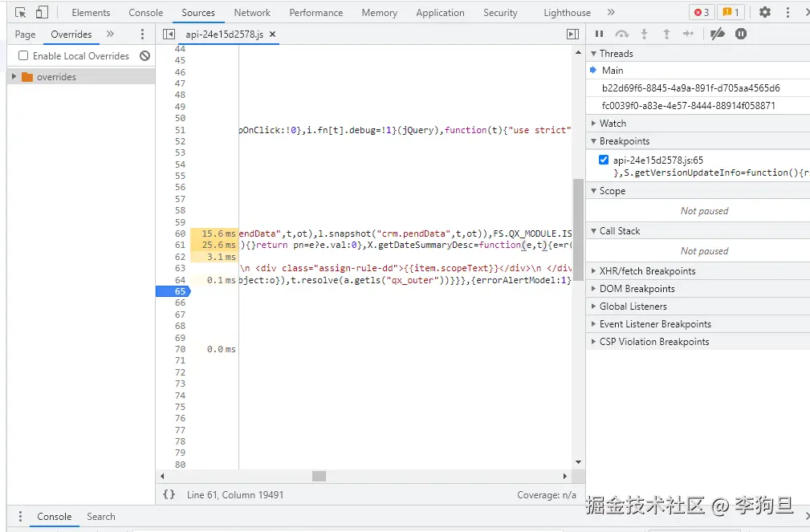
Task: Click the scroll down arrow of code editor
Action: 578,462
